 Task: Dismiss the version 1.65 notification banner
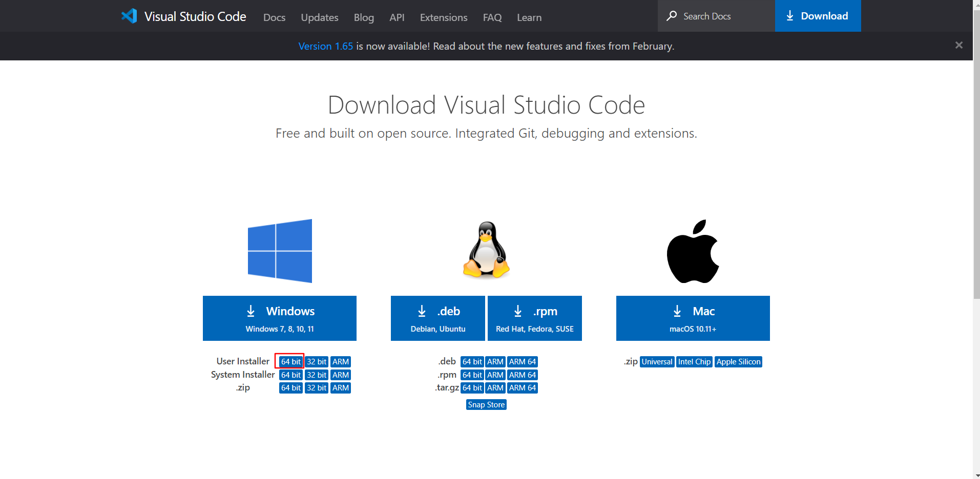point(959,46)
